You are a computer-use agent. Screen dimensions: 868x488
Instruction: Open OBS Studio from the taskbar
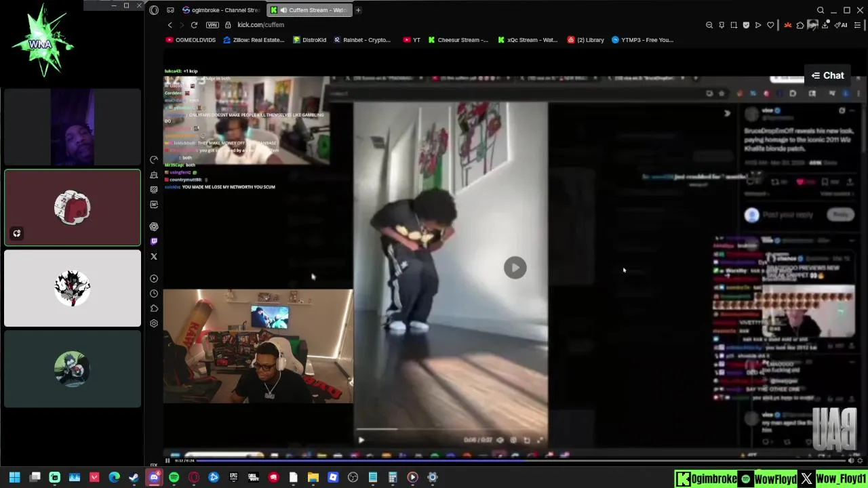[x=353, y=477]
